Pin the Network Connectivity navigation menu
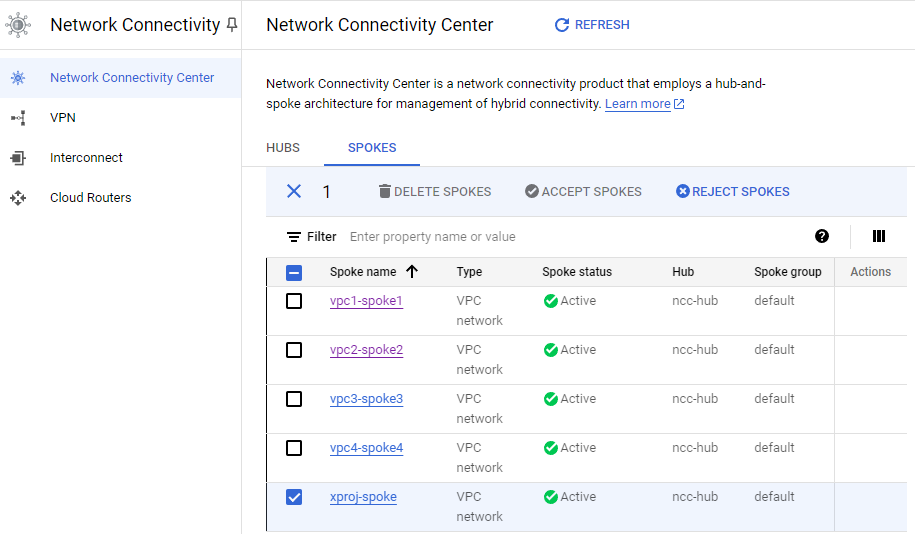Viewport: 915px width, 534px height. click(x=232, y=25)
